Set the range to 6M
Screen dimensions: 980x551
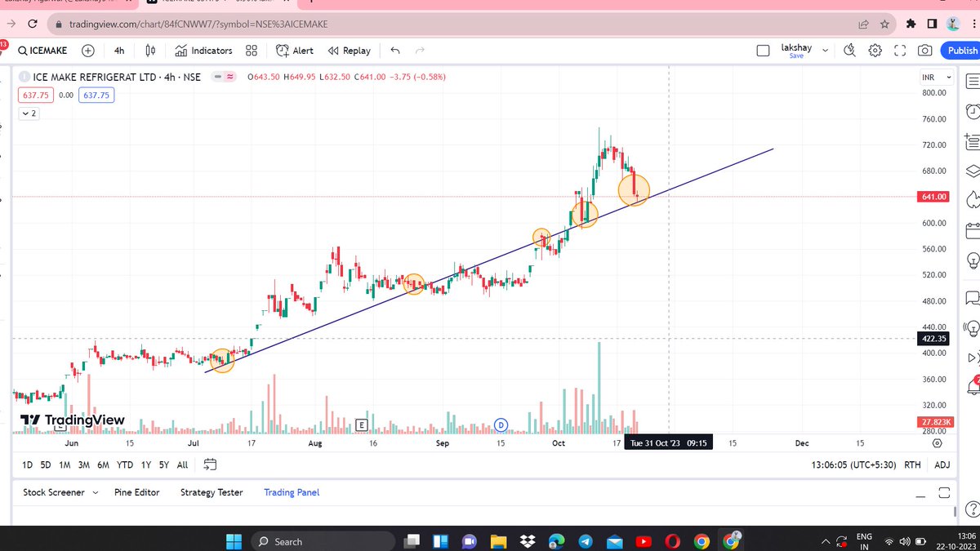click(103, 465)
